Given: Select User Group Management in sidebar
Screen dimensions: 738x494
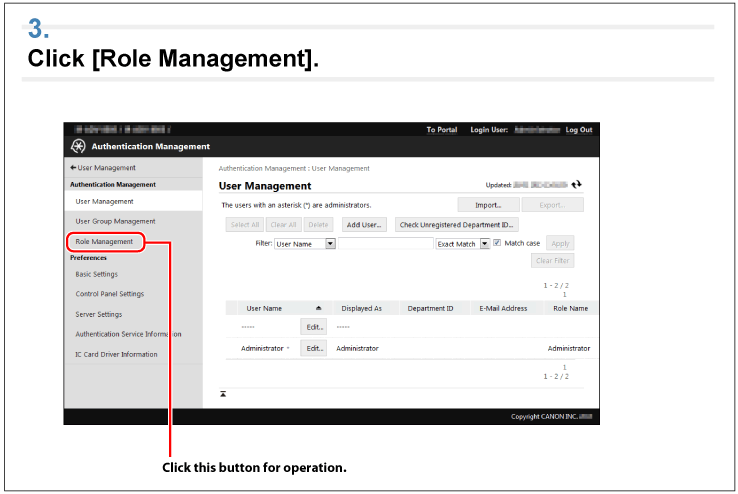Looking at the screenshot, I should click(x=115, y=221).
